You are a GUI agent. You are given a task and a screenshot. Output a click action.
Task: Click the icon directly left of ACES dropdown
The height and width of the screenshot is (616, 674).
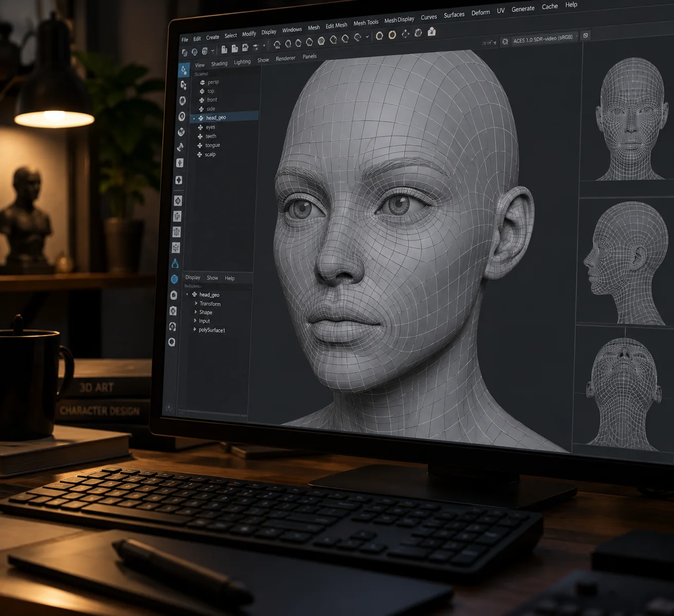tap(505, 42)
